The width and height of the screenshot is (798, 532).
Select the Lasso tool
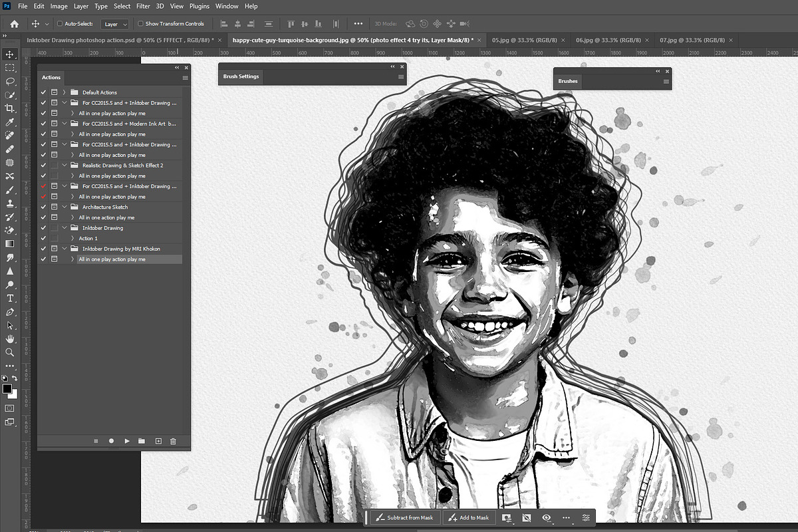pos(10,81)
